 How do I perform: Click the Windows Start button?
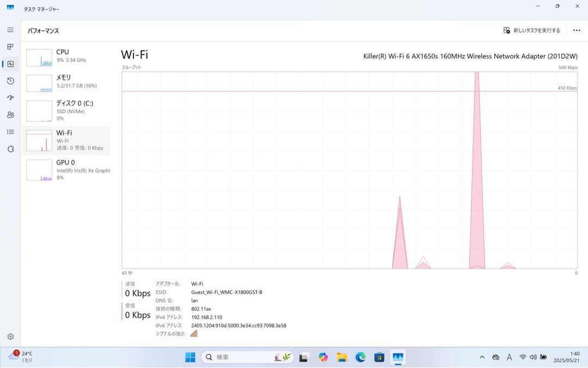click(189, 357)
